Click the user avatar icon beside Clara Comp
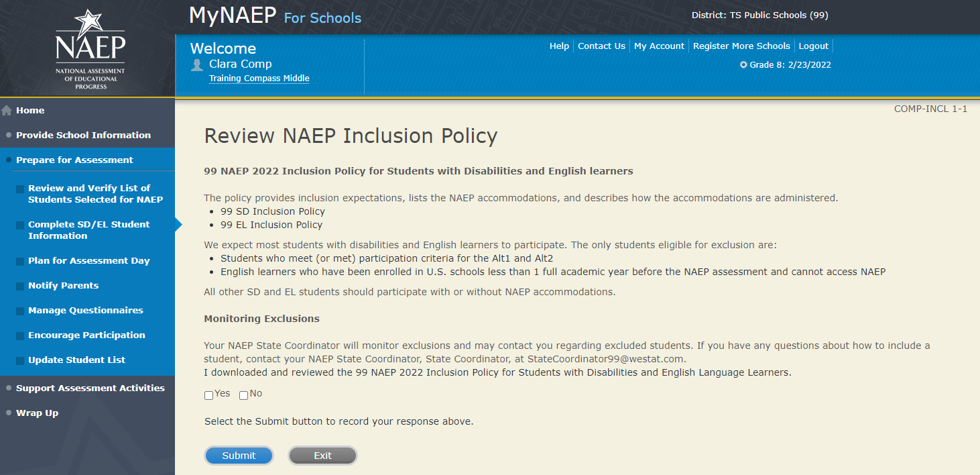Image resolution: width=980 pixels, height=475 pixels. click(197, 64)
